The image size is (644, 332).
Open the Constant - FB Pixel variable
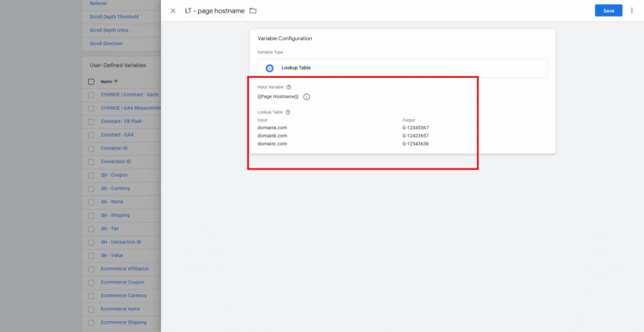tap(122, 122)
